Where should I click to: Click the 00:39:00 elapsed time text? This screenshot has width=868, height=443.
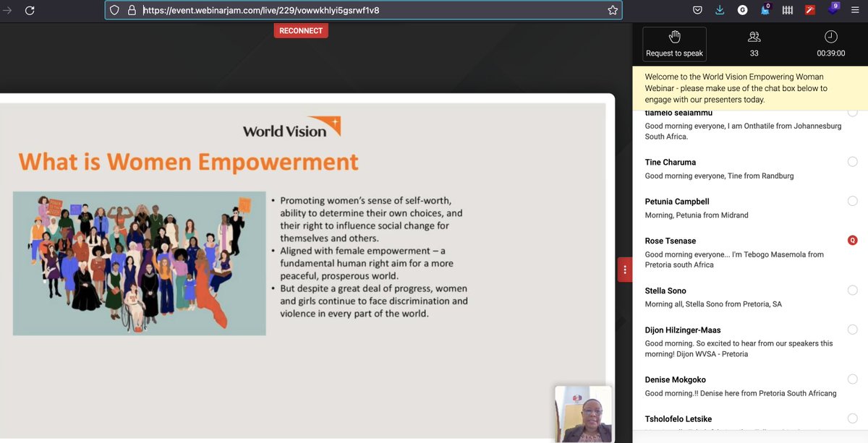pos(831,53)
